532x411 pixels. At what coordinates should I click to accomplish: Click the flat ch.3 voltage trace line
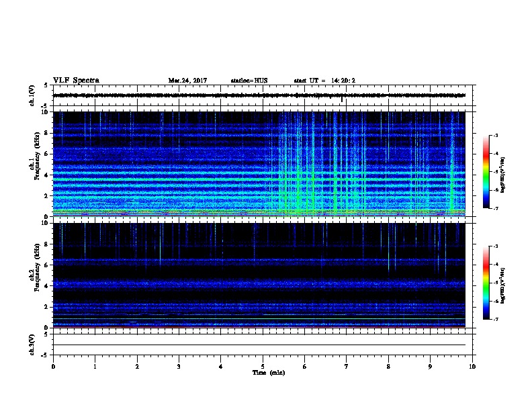259,345
